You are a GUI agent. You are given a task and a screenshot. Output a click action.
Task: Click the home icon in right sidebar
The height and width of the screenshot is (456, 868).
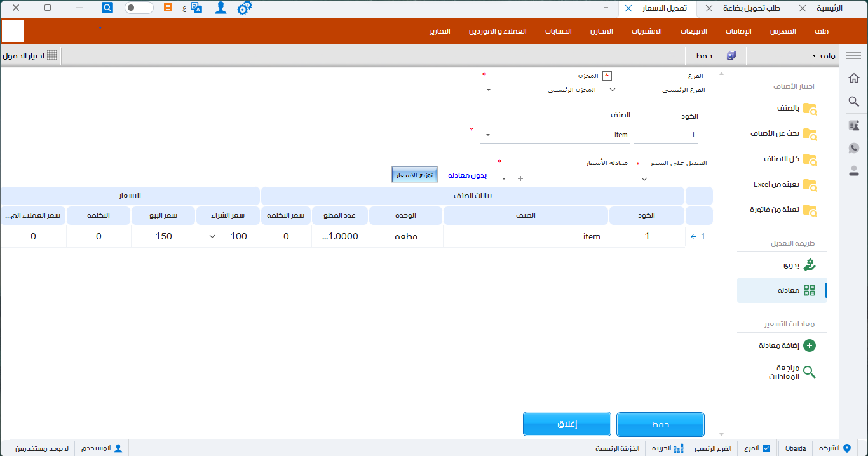click(x=854, y=78)
